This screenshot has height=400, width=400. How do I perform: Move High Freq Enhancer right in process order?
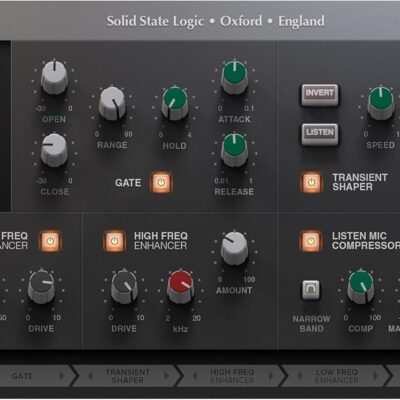(271, 376)
